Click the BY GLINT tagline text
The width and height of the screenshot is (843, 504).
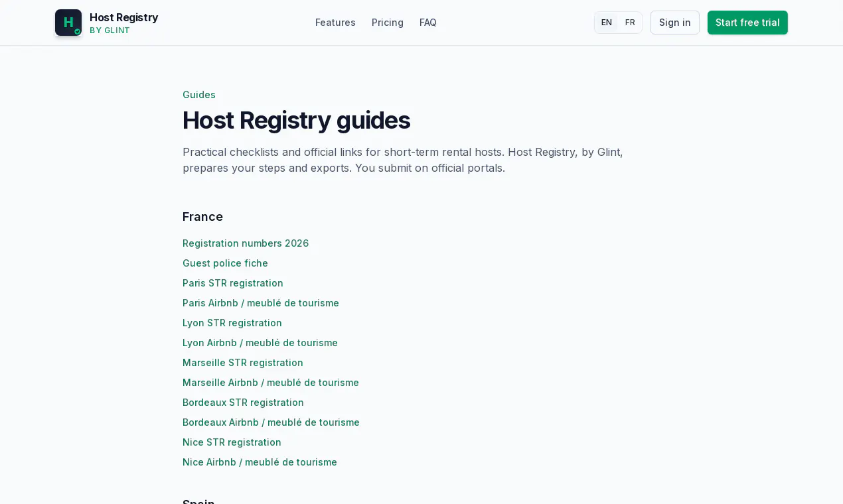[110, 31]
